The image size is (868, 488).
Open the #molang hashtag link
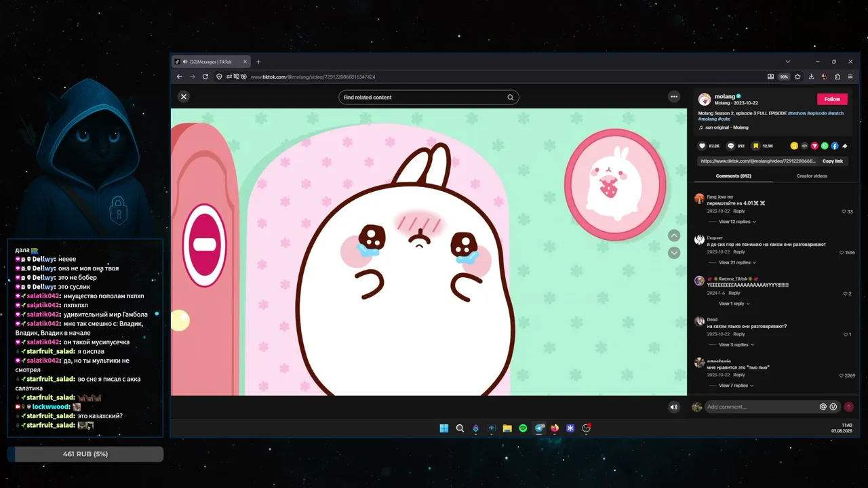[x=707, y=119]
